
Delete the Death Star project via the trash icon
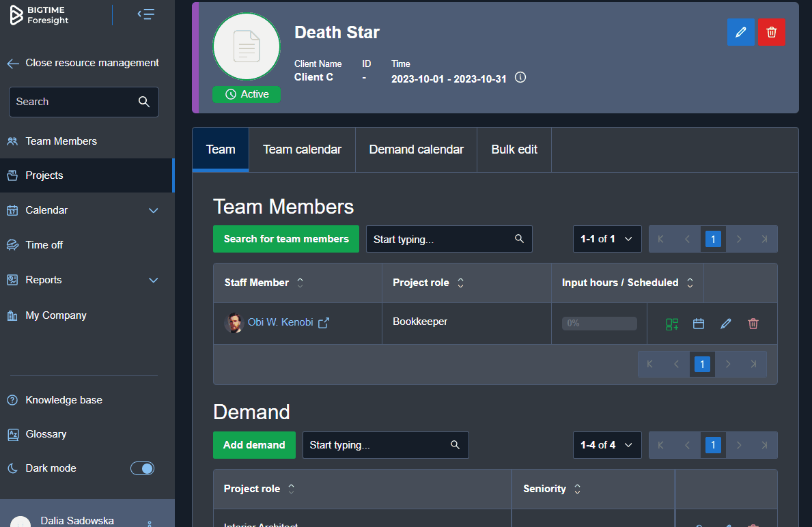point(771,32)
